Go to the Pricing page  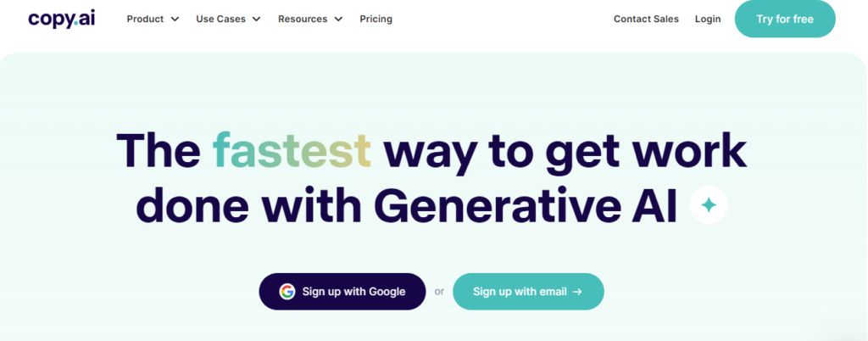(376, 19)
